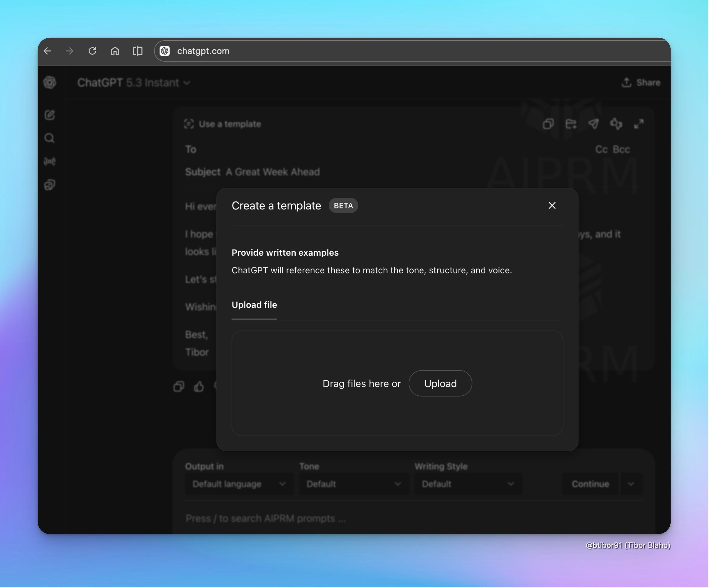Click the send (paper plane) icon on the card
This screenshot has width=709, height=588.
point(594,124)
